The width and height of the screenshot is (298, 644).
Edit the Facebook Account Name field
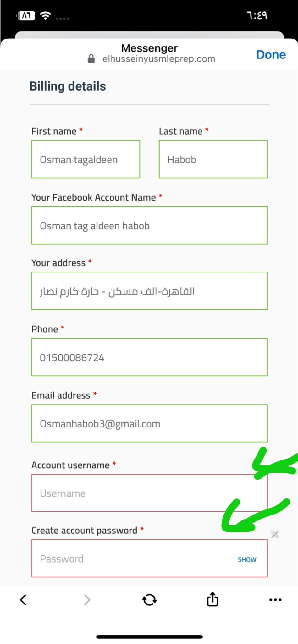coord(149,225)
